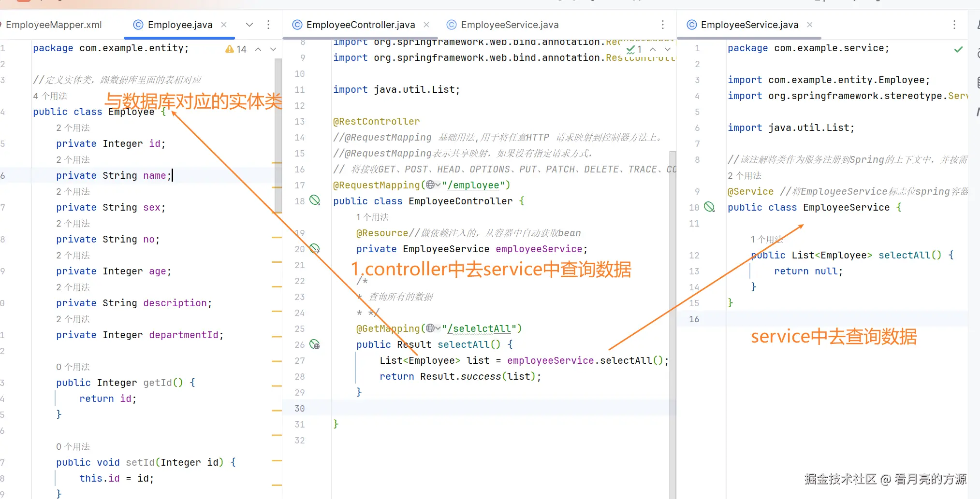Click line number 16 in EmployeeService gutter
980x499 pixels.
pos(694,319)
